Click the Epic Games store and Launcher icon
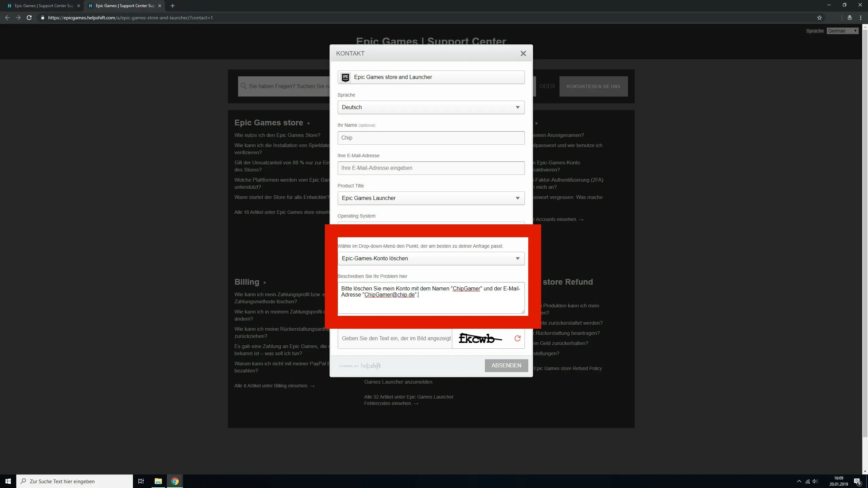 345,77
